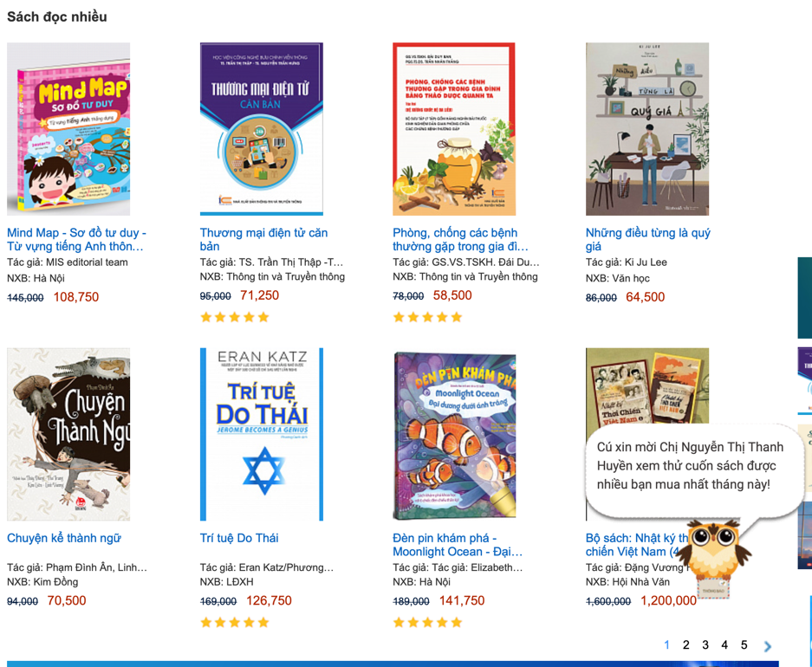Go to next page with arrow

[x=768, y=646]
